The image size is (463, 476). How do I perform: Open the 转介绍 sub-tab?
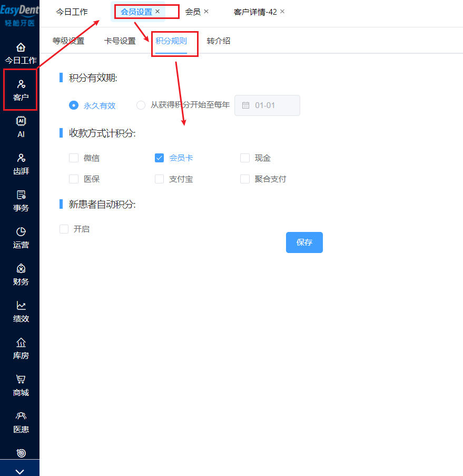pyautogui.click(x=219, y=41)
